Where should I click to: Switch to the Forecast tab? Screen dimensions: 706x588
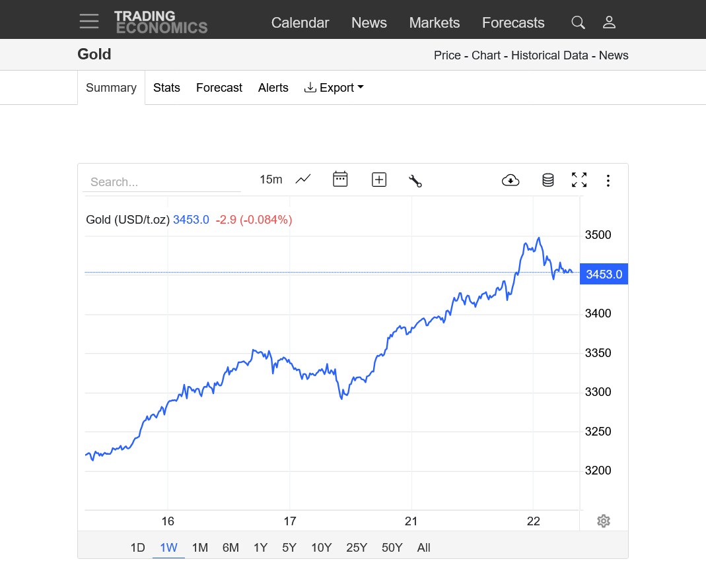tap(219, 88)
